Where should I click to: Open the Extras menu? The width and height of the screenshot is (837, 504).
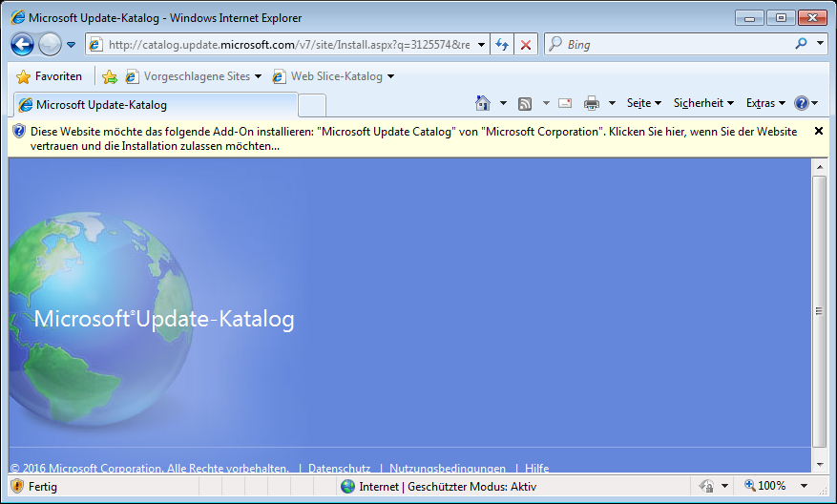765,103
